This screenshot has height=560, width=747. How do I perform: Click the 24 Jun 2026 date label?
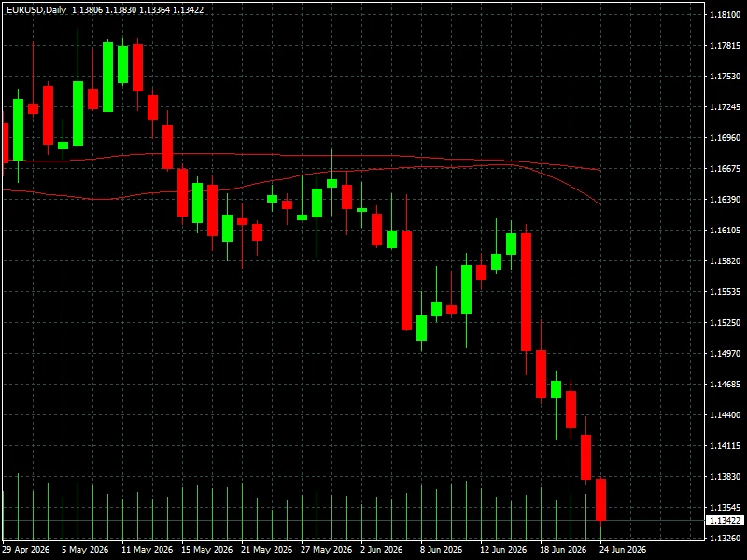tap(623, 550)
